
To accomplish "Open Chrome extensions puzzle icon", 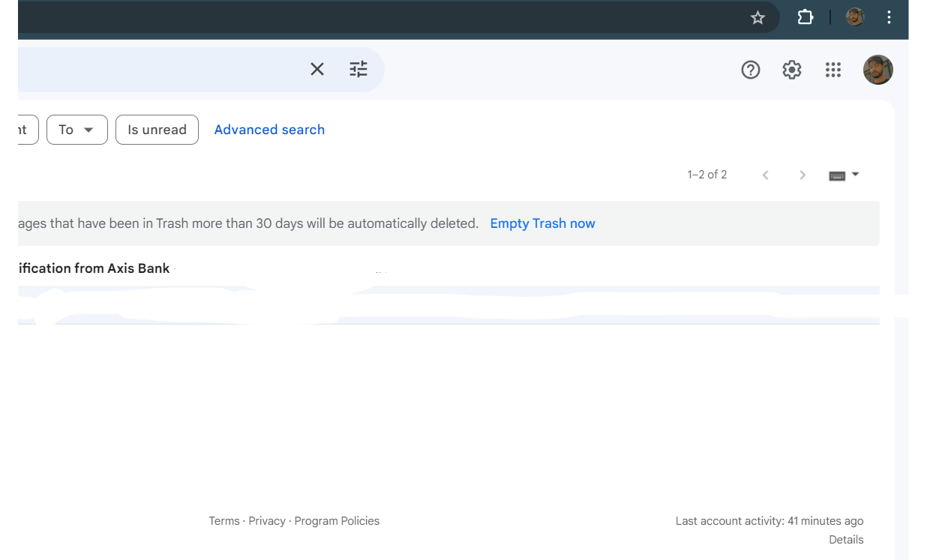I will pos(805,16).
